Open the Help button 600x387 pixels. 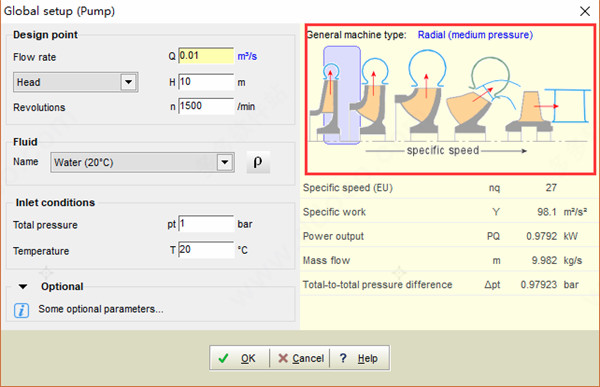pyautogui.click(x=359, y=358)
